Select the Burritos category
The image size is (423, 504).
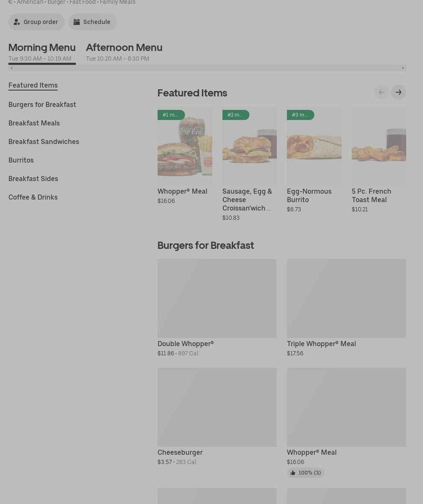[21, 160]
